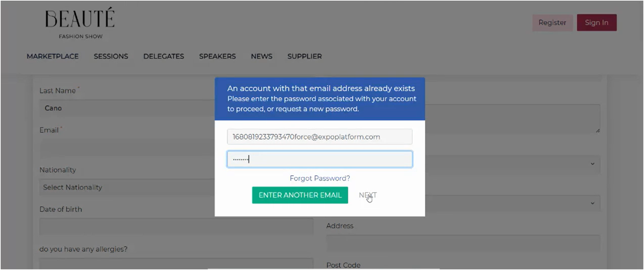Navigate to Speakers
This screenshot has width=644, height=270.
[217, 56]
